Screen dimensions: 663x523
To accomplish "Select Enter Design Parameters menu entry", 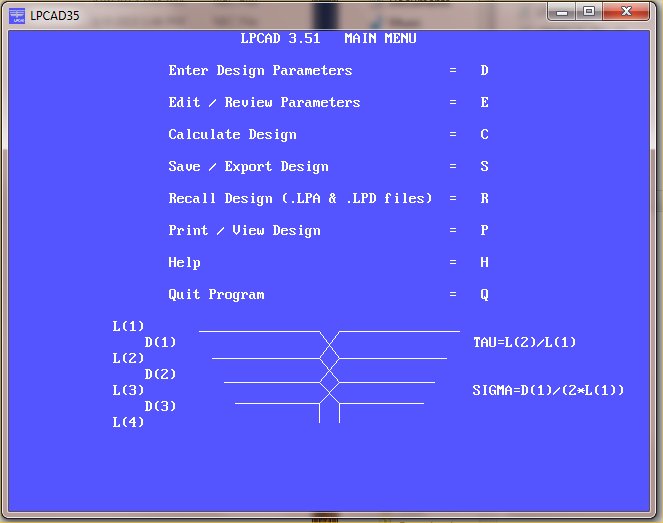I will 260,71.
